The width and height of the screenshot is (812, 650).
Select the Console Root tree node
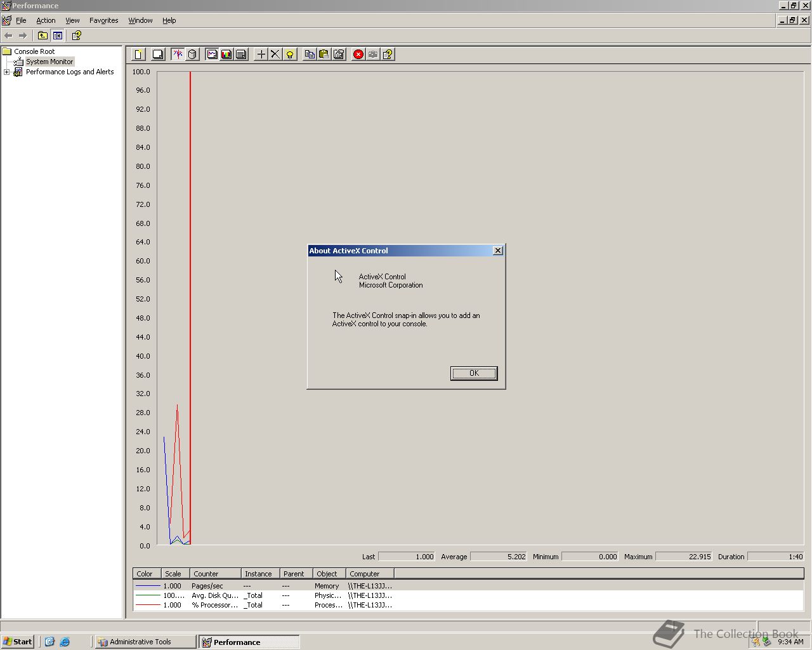[34, 51]
